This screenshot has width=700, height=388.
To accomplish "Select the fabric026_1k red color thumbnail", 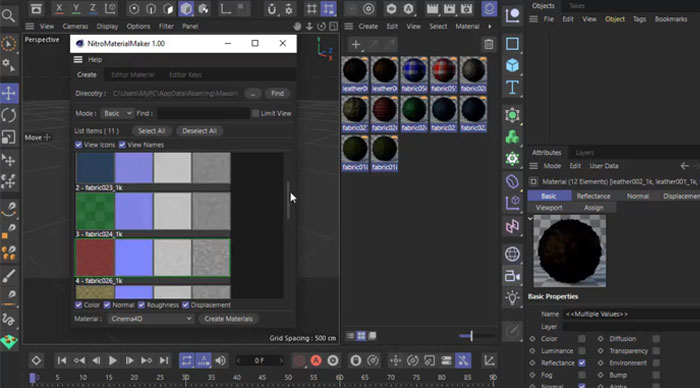I will tap(95, 258).
